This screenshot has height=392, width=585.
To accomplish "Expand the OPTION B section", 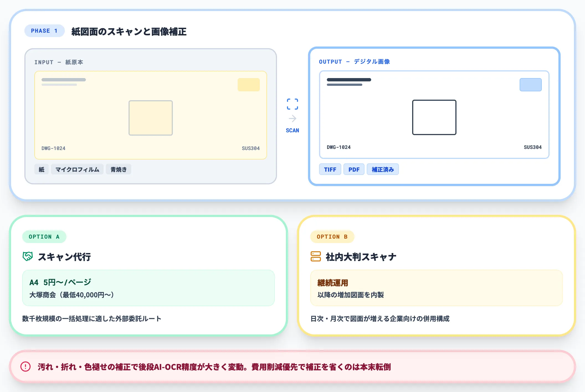I will tap(332, 236).
